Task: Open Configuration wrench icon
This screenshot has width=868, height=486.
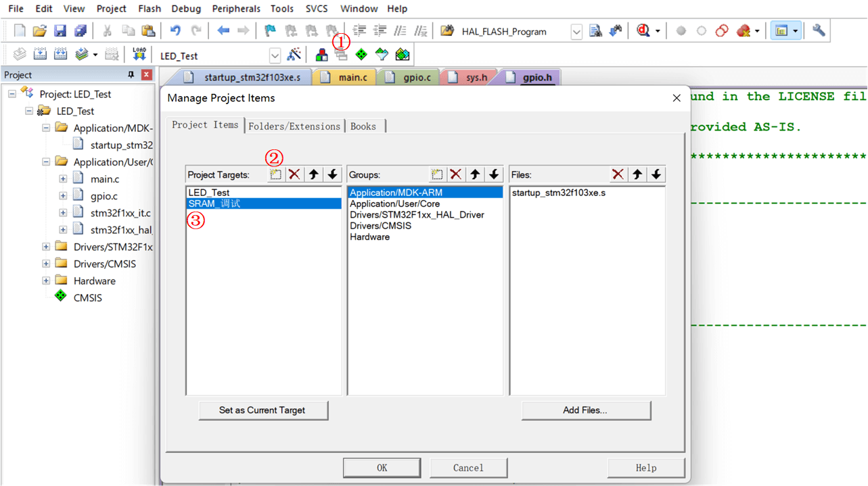Action: coord(819,30)
